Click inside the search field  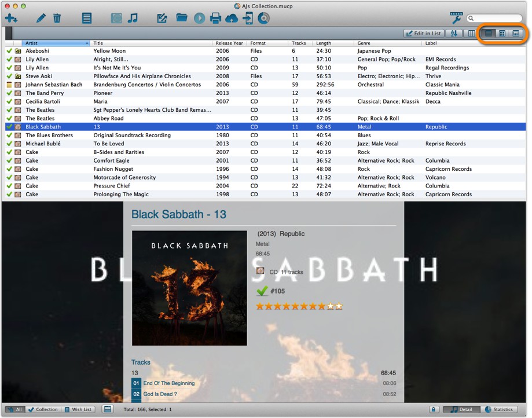point(494,18)
